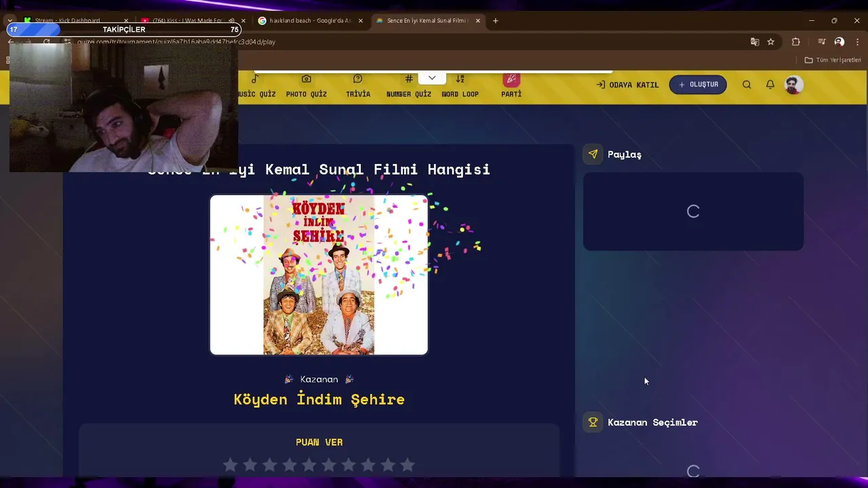Expand the nav bar chevron dropdown
Image resolution: width=868 pixels, height=488 pixels.
point(432,78)
